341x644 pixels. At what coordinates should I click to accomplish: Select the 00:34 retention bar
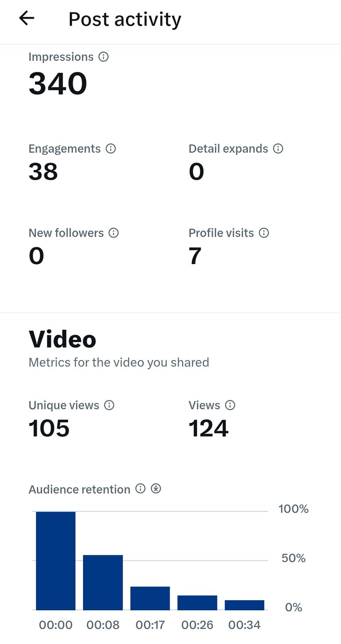tap(245, 605)
